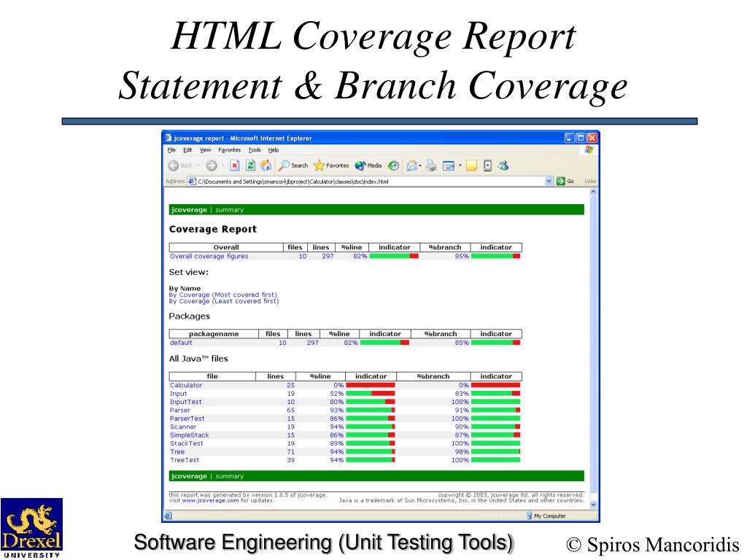Stop page loading with red X icon
Viewport: 747px width, 560px height.
(x=234, y=166)
